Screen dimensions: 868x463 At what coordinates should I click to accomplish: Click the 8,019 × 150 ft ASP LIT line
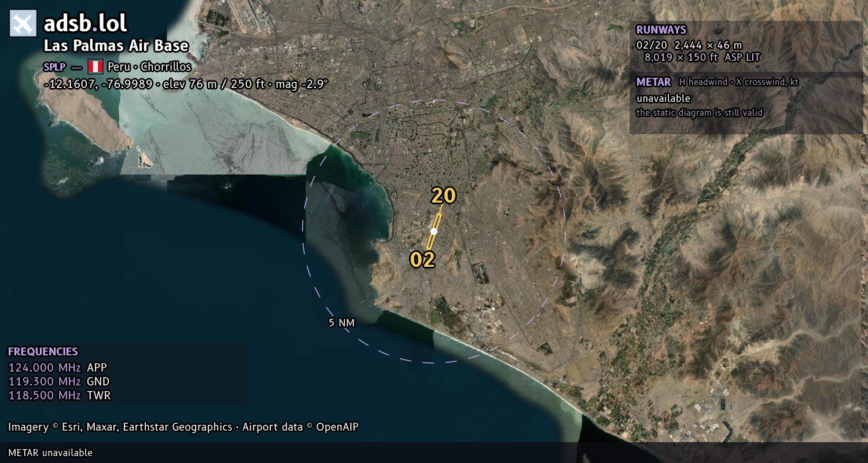click(702, 57)
